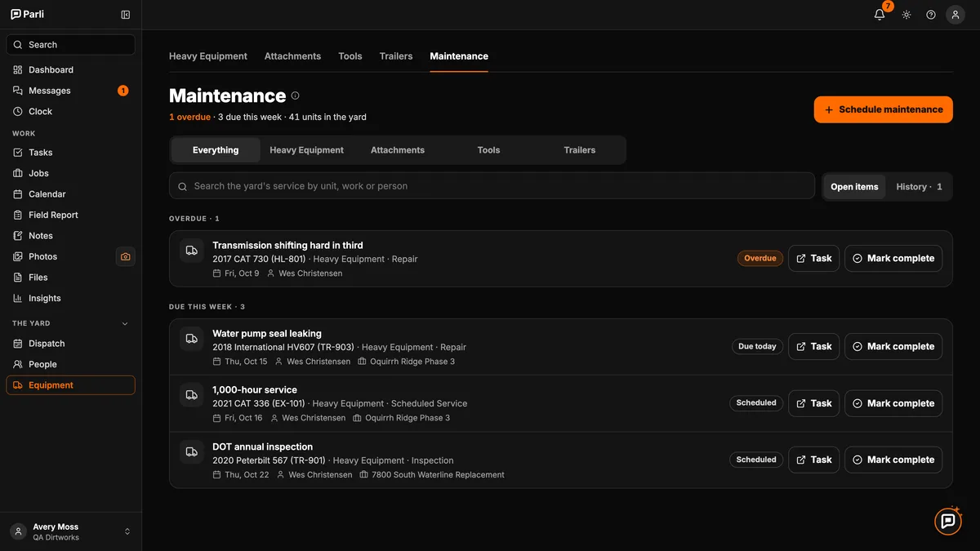Click the Parli logo icon

coord(16,14)
